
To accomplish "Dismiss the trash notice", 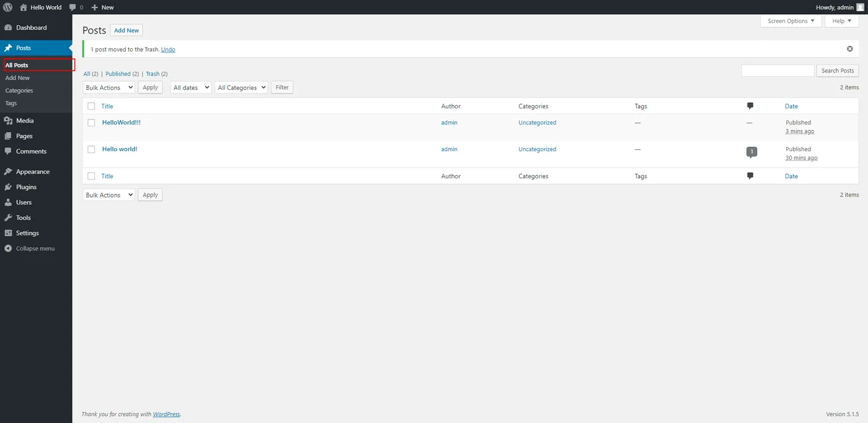I will (x=850, y=49).
